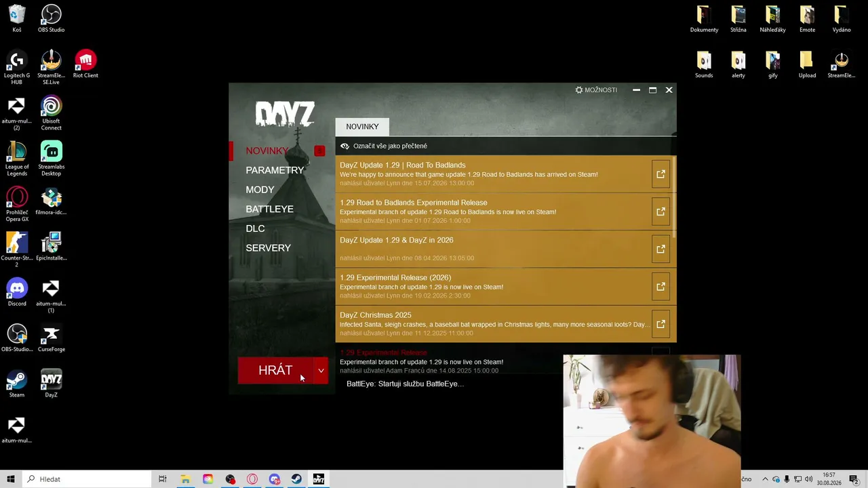Select the Emote folder on desktop
This screenshot has width=868, height=488.
tap(807, 19)
